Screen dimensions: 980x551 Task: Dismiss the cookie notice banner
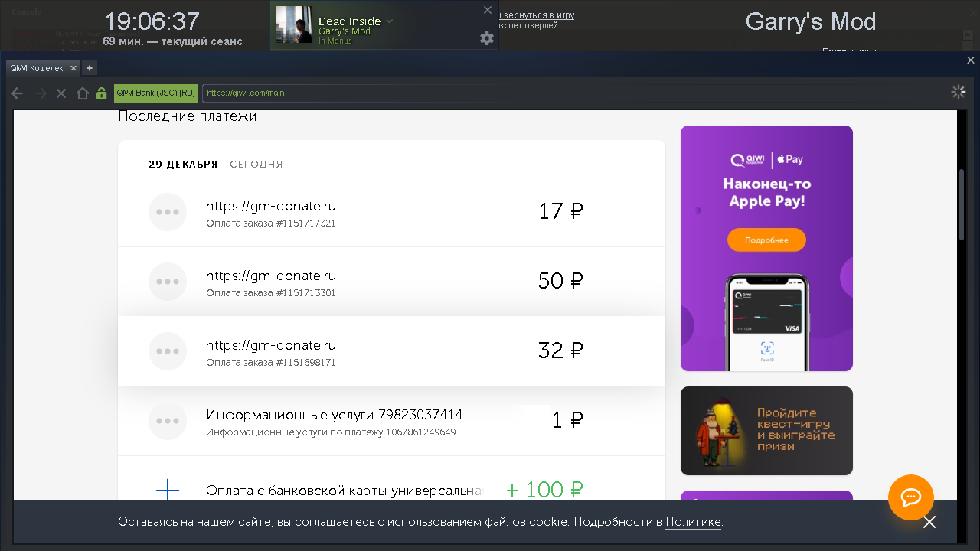[929, 522]
